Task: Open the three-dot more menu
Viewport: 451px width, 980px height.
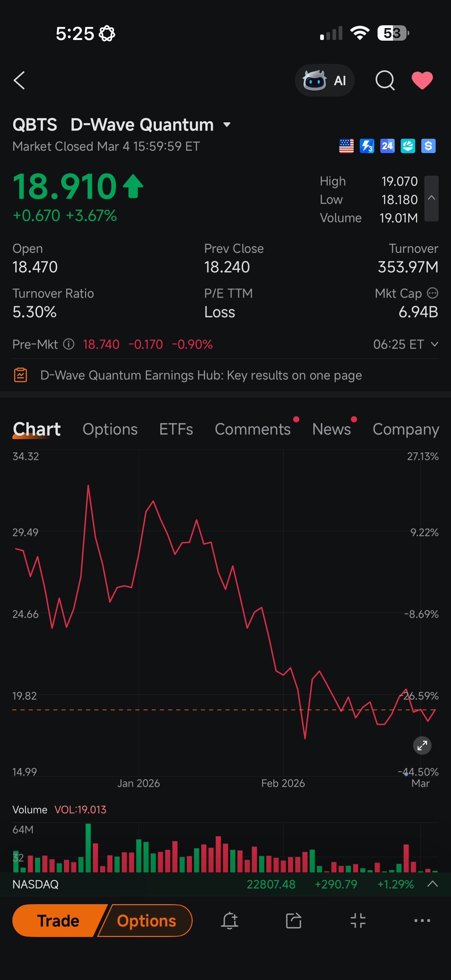Action: tap(422, 921)
